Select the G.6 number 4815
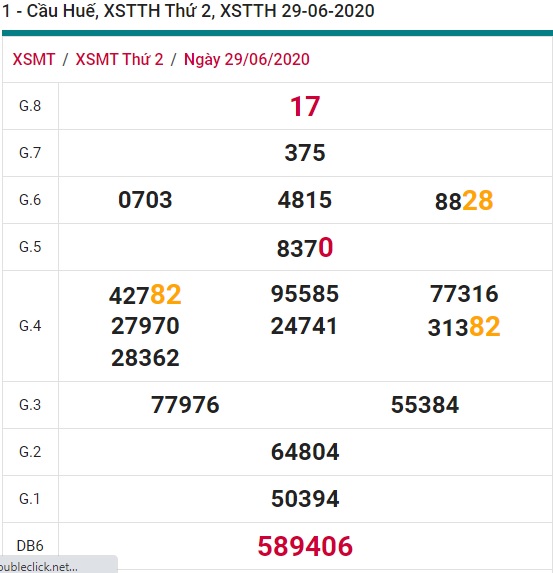The height and width of the screenshot is (573, 553). (x=305, y=200)
